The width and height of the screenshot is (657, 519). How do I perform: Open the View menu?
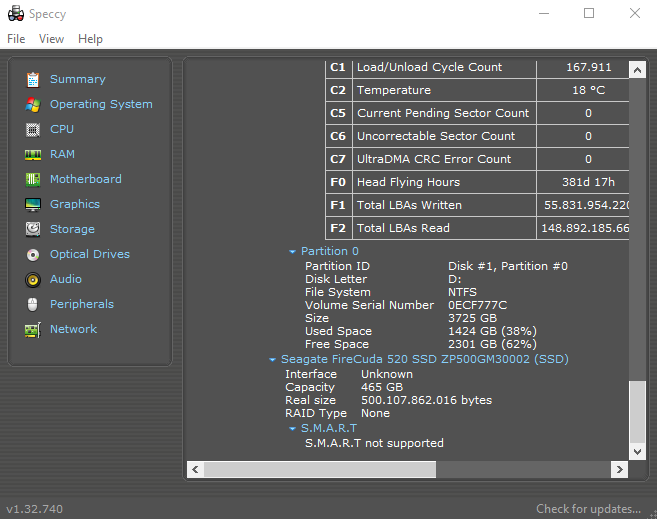51,39
